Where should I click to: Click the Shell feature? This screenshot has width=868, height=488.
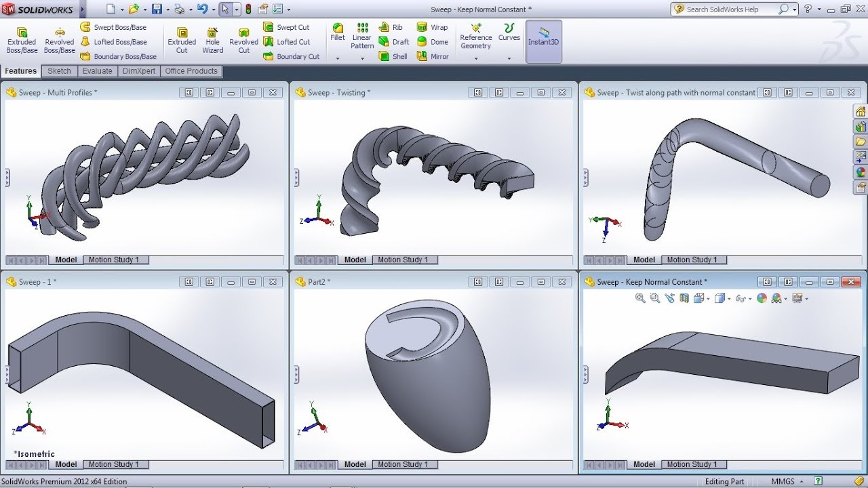[393, 56]
